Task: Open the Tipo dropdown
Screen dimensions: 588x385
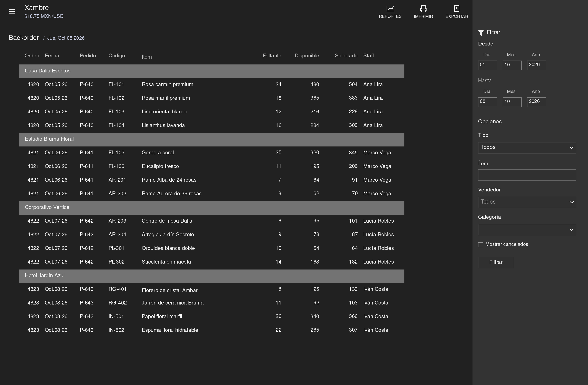Action: 527,148
